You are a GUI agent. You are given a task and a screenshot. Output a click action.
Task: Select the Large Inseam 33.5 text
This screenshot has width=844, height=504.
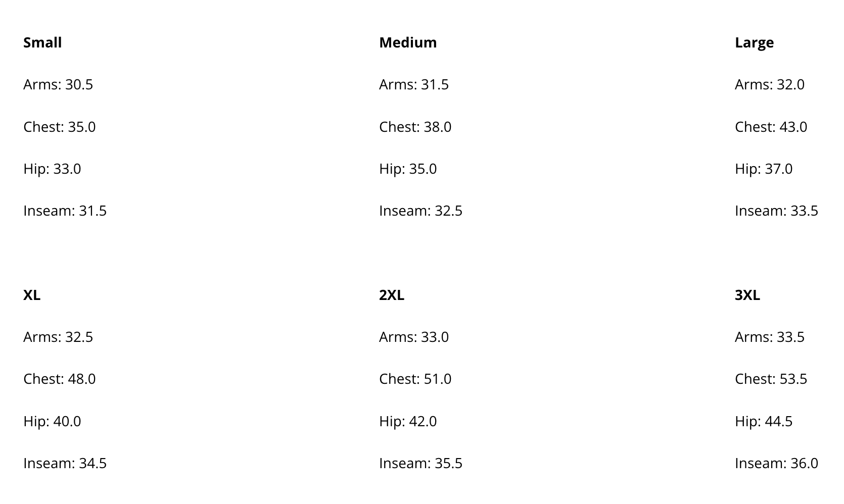(777, 211)
